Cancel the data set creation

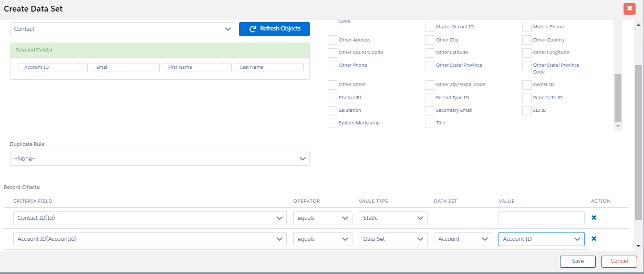pyautogui.click(x=619, y=261)
